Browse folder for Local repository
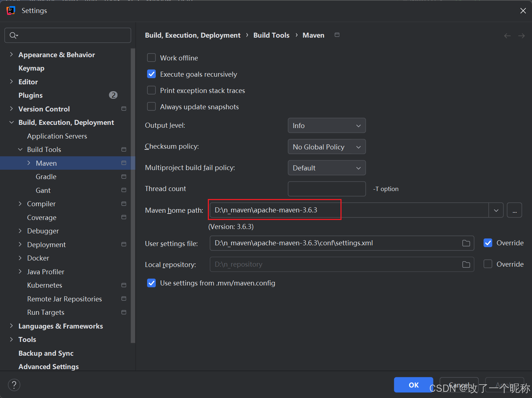The height and width of the screenshot is (398, 532). (466, 264)
